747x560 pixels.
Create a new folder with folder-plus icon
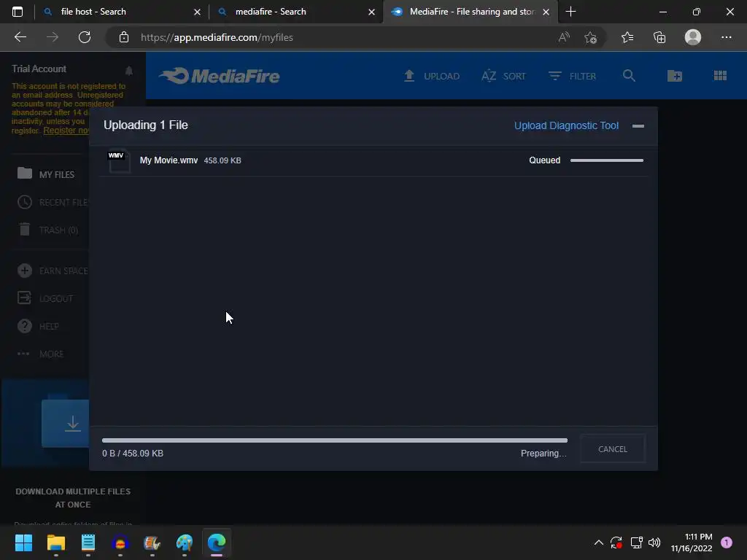coord(675,76)
